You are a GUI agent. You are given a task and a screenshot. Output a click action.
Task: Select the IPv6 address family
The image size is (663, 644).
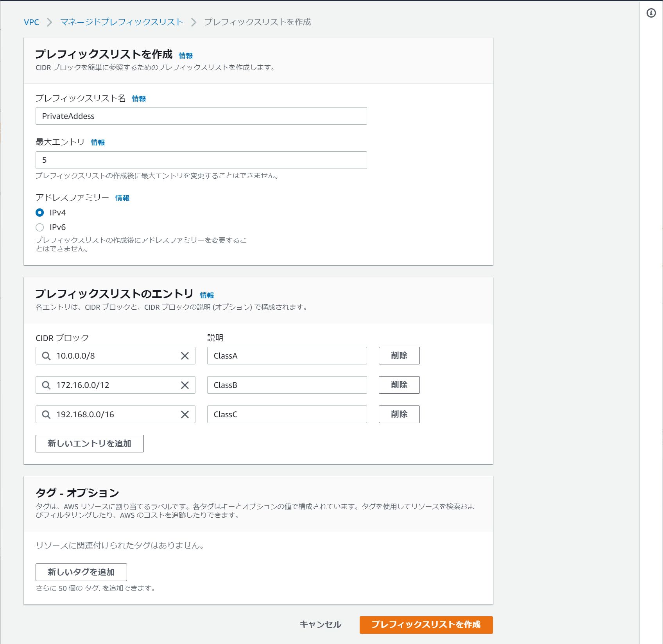[x=39, y=227]
